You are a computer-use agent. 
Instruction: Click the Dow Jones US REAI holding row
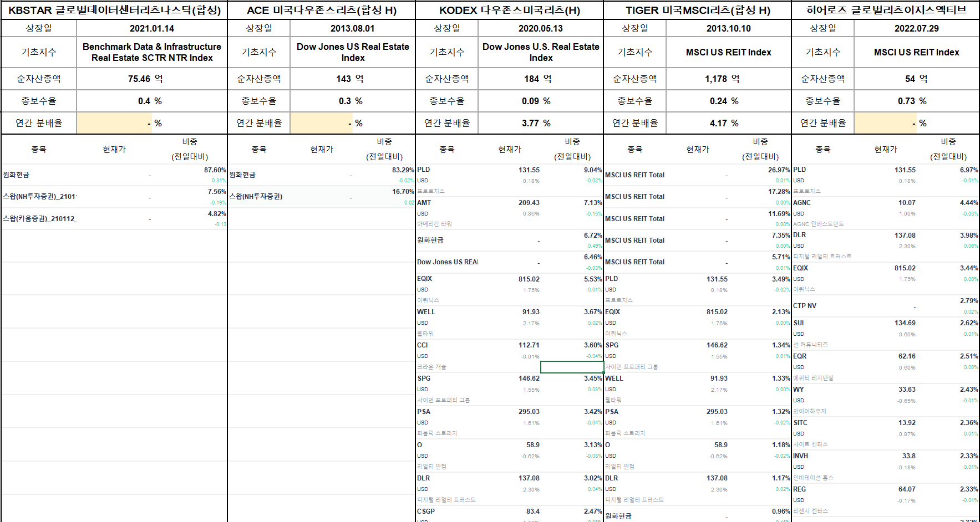coord(510,262)
